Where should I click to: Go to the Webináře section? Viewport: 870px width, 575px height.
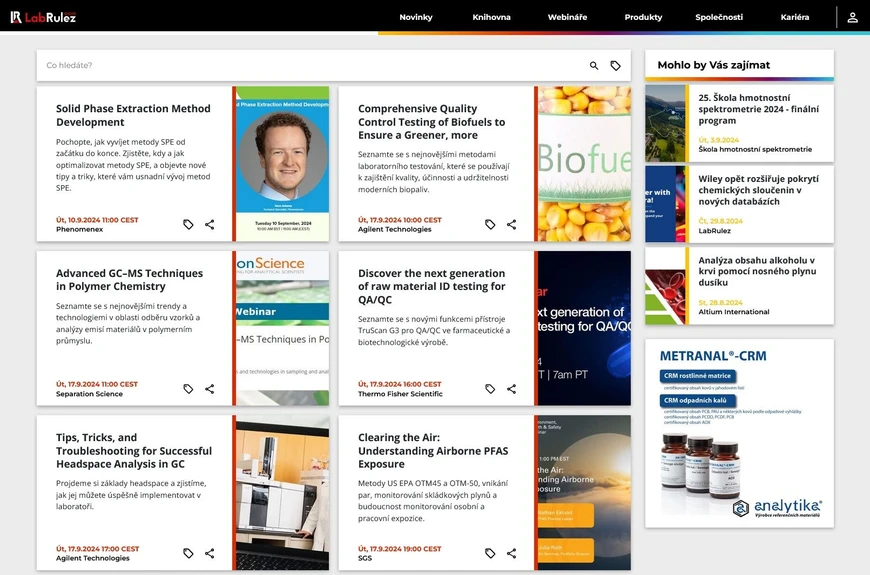(x=567, y=17)
